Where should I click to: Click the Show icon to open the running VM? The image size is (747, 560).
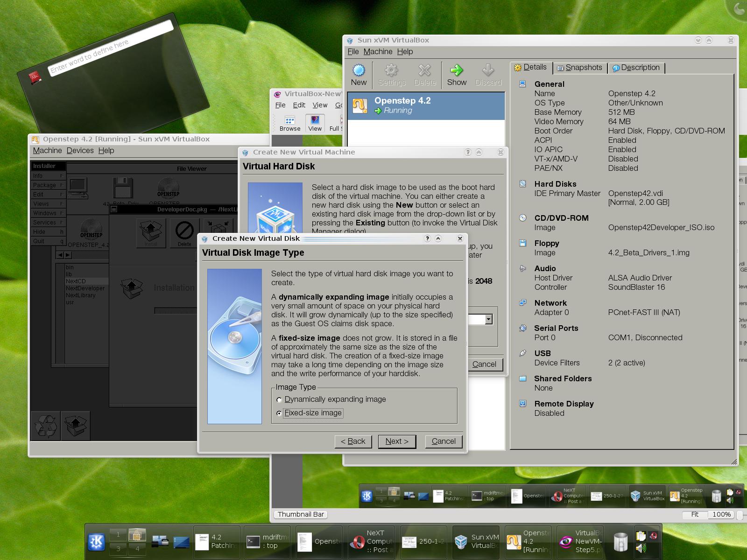click(x=457, y=74)
